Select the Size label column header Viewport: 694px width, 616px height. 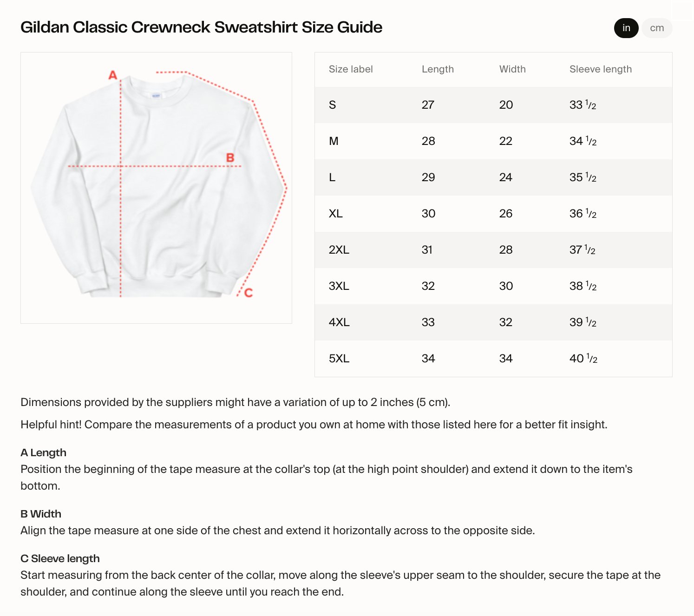(x=351, y=69)
